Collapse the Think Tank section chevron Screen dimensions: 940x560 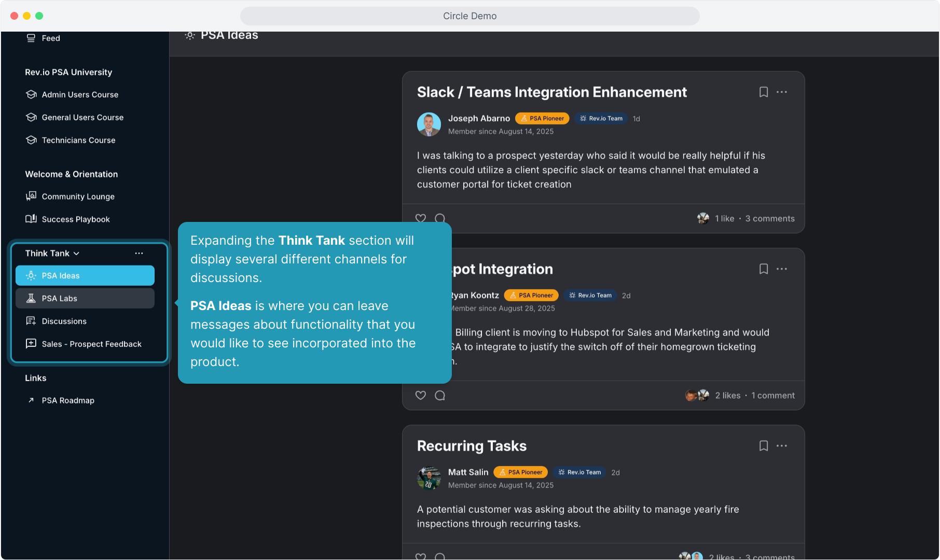(77, 254)
